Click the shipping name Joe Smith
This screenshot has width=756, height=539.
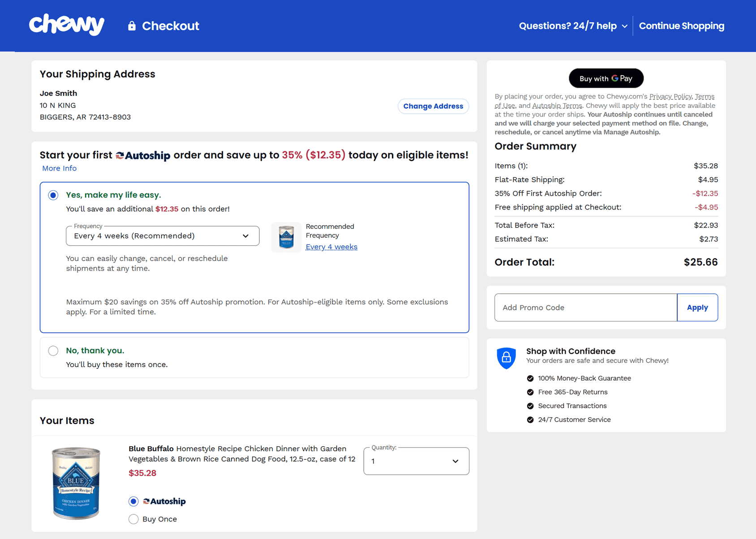point(58,93)
